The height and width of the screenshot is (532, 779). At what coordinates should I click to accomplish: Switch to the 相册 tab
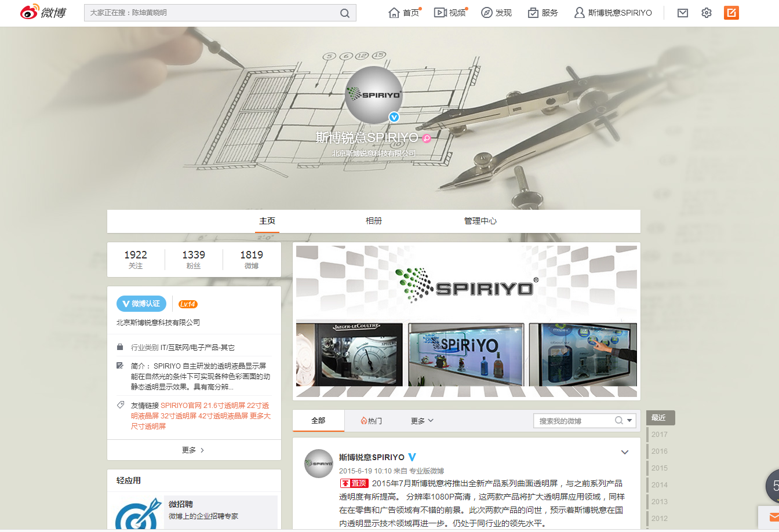coord(374,221)
